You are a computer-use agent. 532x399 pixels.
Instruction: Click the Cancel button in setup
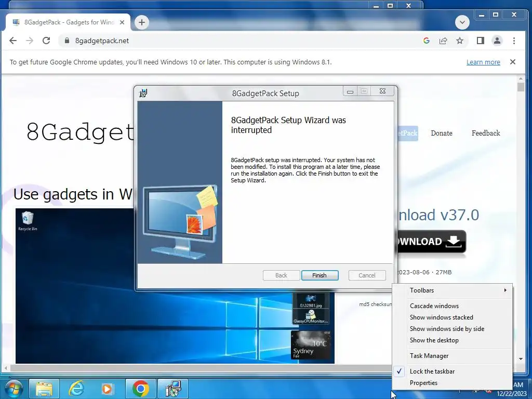coord(367,275)
